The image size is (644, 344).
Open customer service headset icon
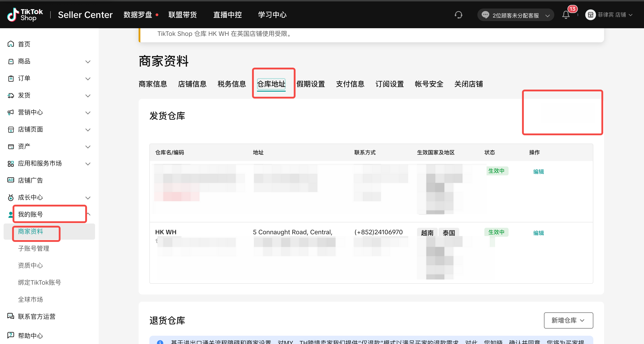point(458,15)
